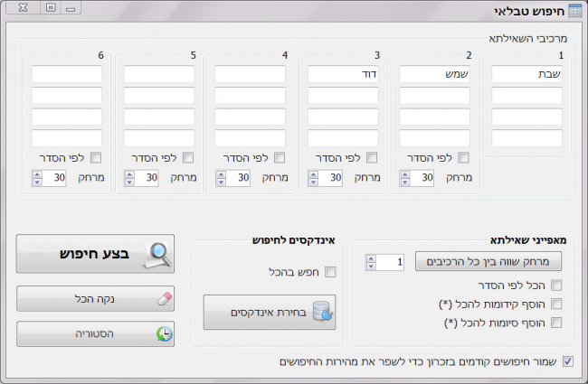The width and height of the screenshot is (588, 384).
Task: Enable הכל לפי הסדר checkbox
Action: click(556, 286)
